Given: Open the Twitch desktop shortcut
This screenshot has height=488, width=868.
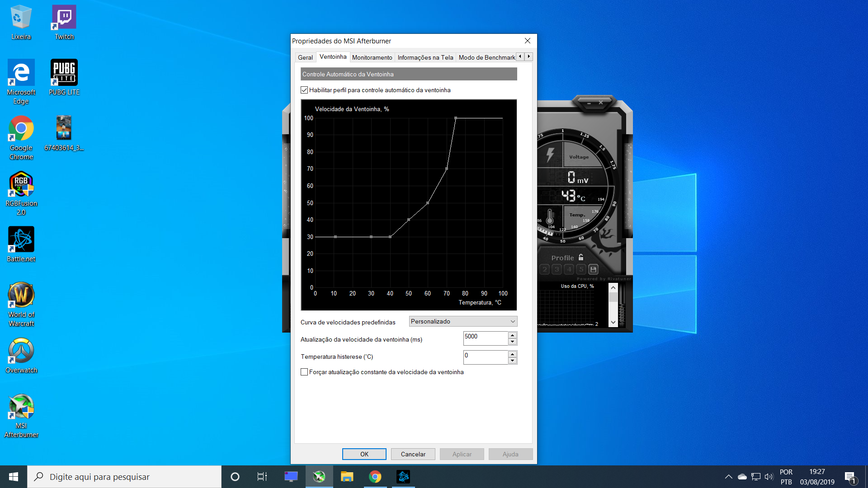Looking at the screenshot, I should pos(64,23).
